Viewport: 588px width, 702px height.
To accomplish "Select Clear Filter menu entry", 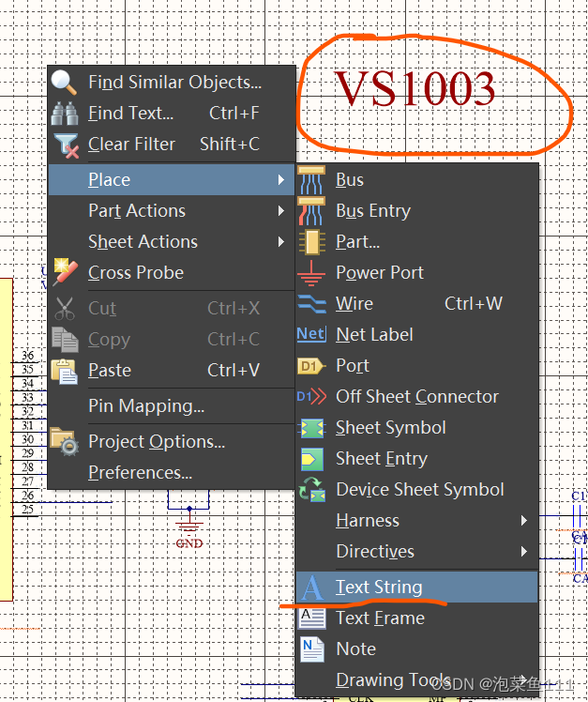I will 172,145.
